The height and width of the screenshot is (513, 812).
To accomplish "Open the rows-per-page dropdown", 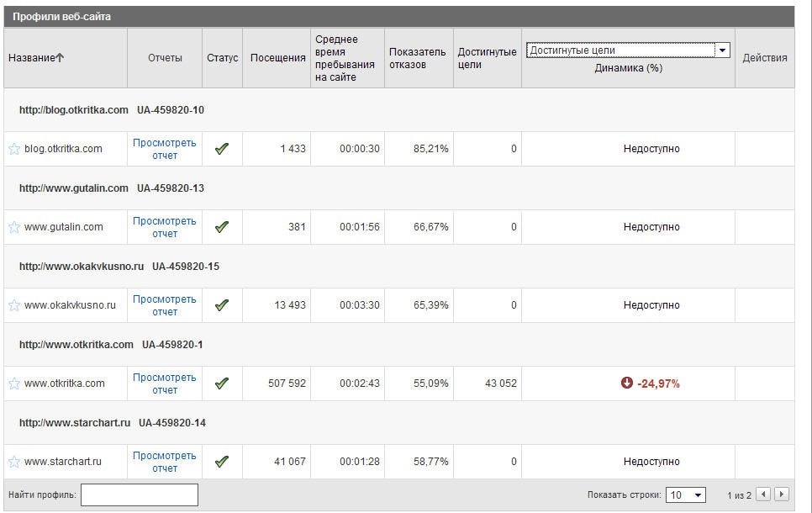I will pos(686,495).
